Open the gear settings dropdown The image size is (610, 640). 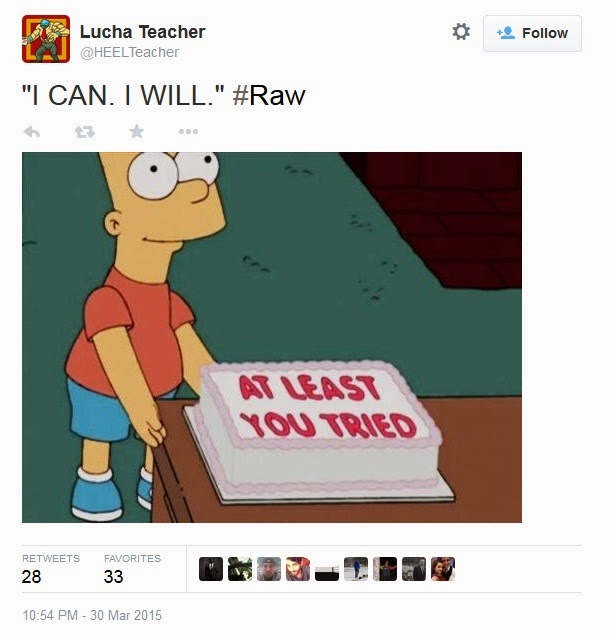coord(461,32)
